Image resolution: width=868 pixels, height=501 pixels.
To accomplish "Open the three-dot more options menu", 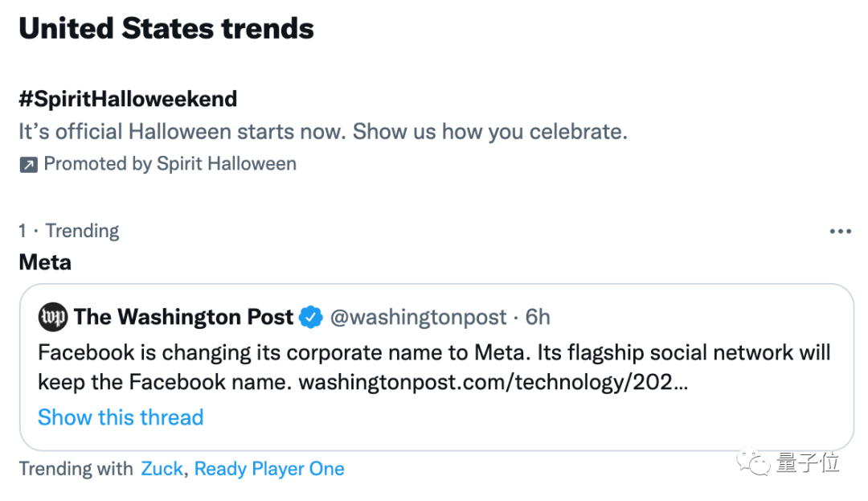I will [840, 232].
